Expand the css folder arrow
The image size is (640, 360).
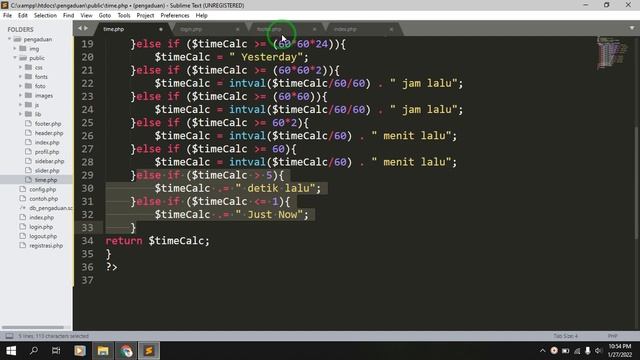[21, 67]
